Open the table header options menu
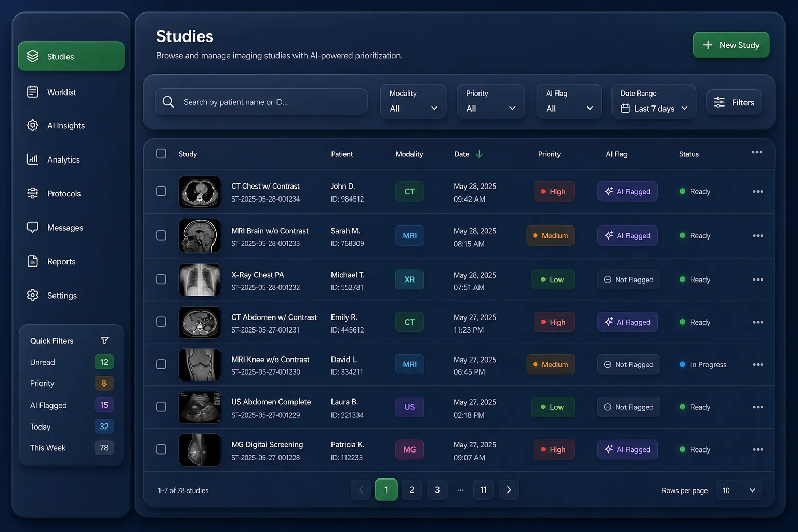798x532 pixels. point(757,152)
